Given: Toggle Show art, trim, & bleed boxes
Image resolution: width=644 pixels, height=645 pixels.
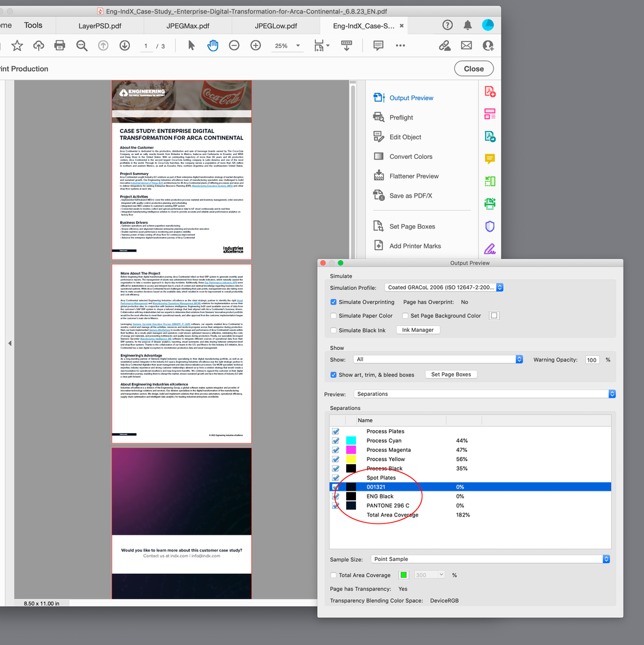Looking at the screenshot, I should click(x=333, y=374).
